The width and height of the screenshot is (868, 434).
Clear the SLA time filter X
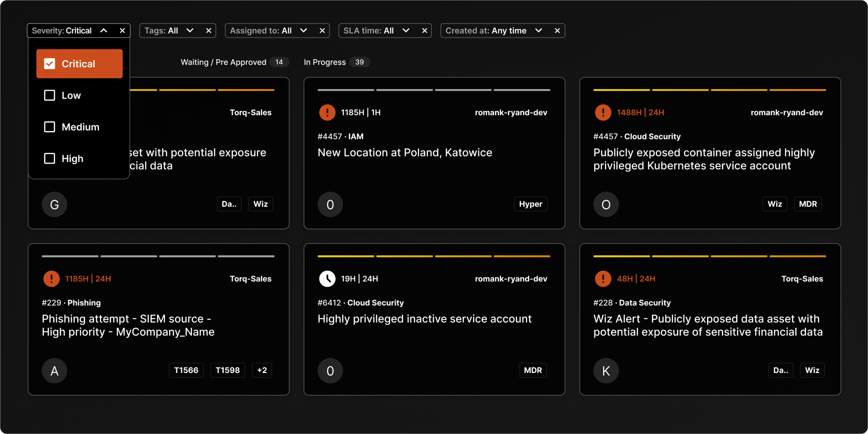click(425, 31)
